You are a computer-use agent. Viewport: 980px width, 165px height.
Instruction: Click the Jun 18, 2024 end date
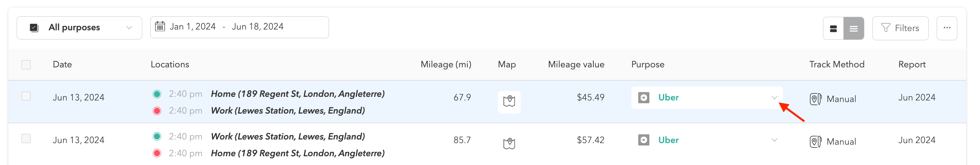click(x=258, y=27)
